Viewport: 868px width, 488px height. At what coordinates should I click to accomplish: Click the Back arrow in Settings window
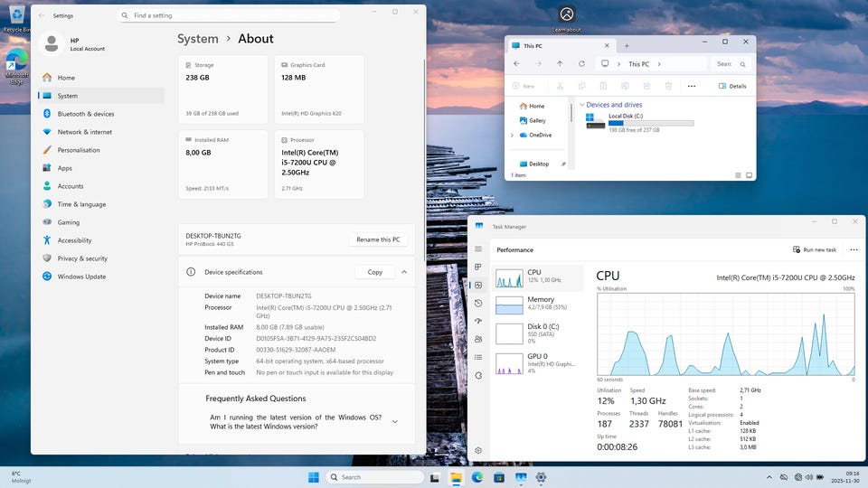click(42, 15)
